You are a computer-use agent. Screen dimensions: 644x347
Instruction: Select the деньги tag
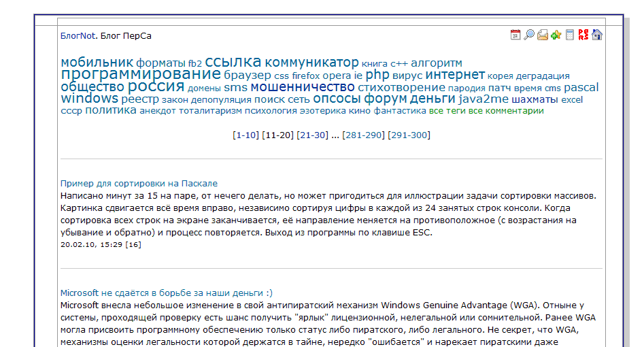(x=433, y=99)
